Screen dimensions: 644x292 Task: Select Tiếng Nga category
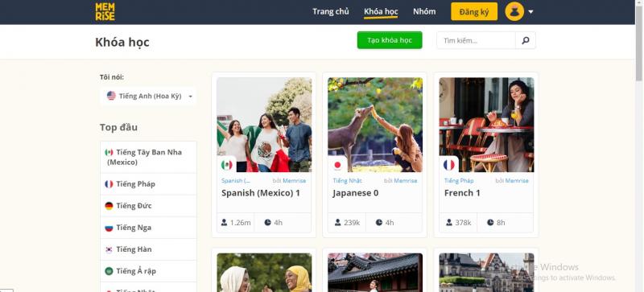point(149,228)
